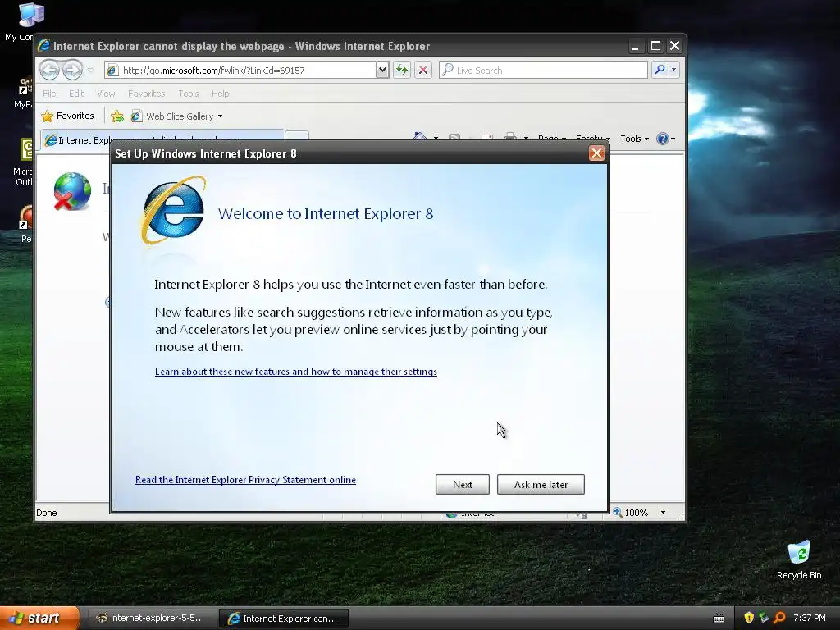Screen dimensions: 840x630
Task: Click the Favorites star button
Action: (x=67, y=116)
